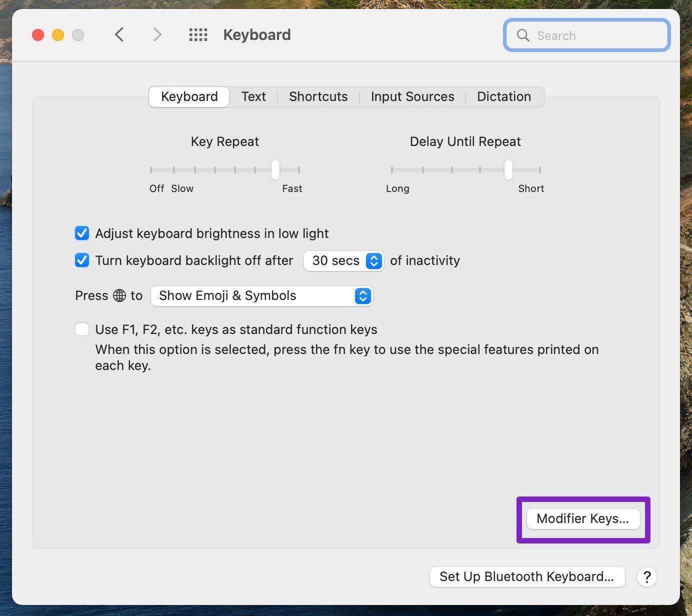Switch to the Shortcuts tab

click(318, 96)
